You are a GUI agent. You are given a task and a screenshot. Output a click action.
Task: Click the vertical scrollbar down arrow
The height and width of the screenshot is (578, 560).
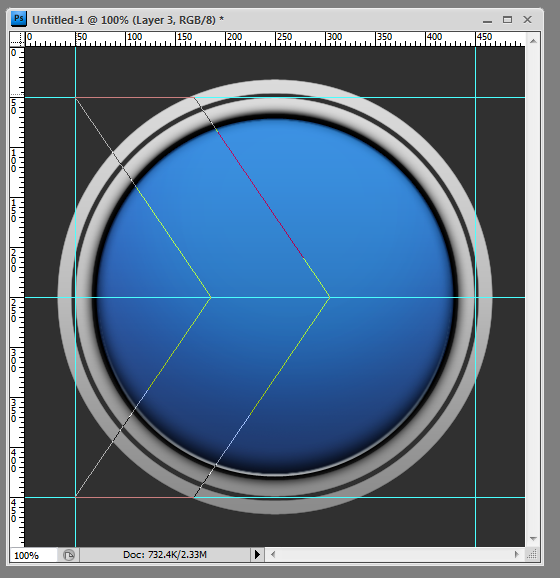coord(533,539)
